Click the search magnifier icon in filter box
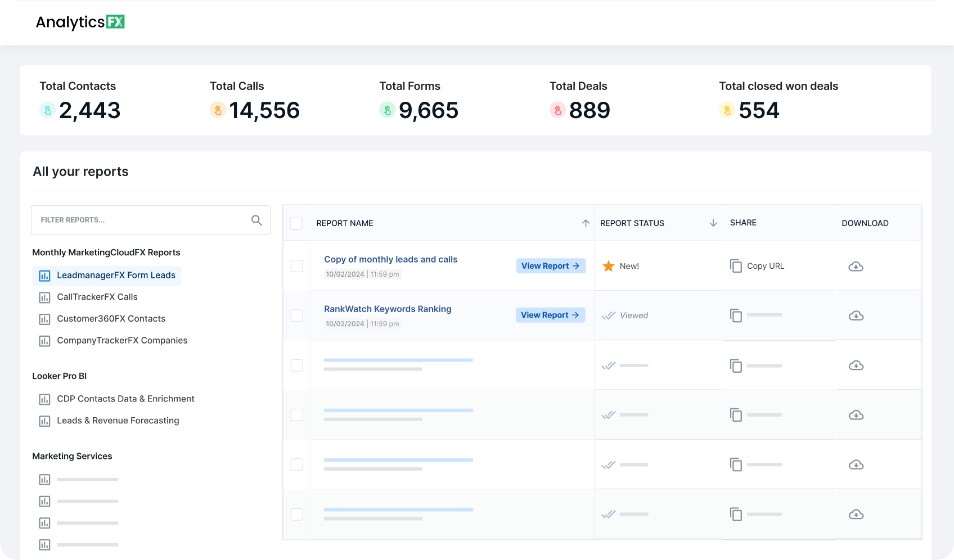The image size is (954, 560). click(x=256, y=220)
